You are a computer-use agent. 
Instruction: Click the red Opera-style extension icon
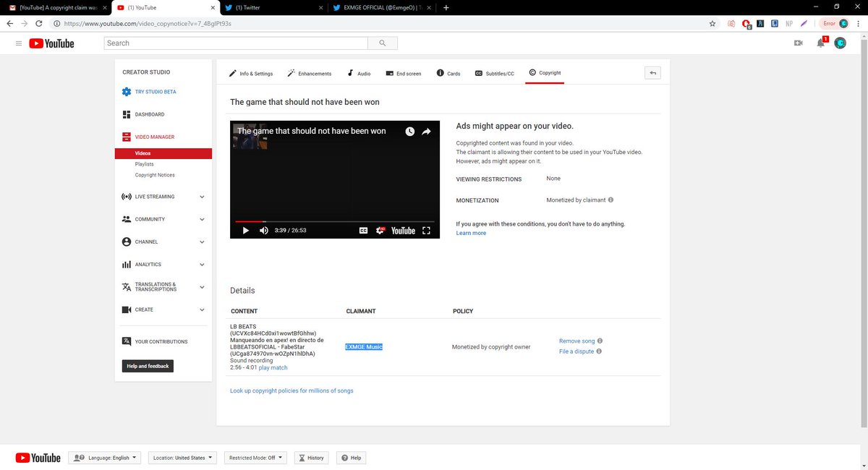pos(745,23)
